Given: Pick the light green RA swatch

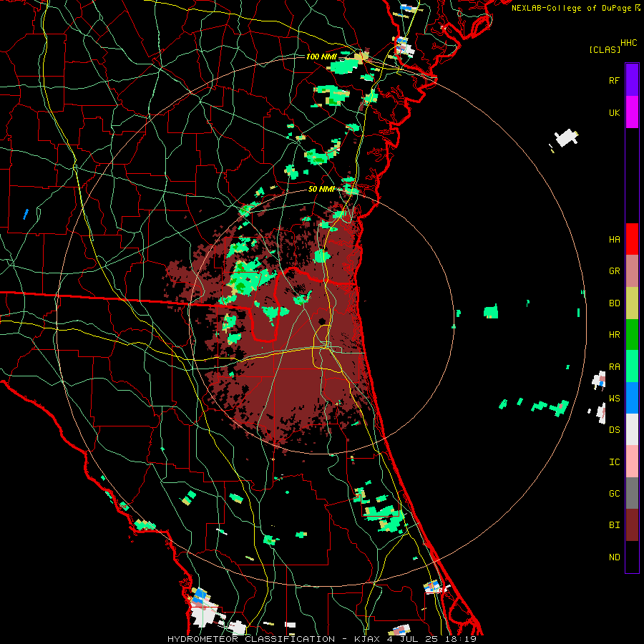Looking at the screenshot, I should click(x=632, y=366).
